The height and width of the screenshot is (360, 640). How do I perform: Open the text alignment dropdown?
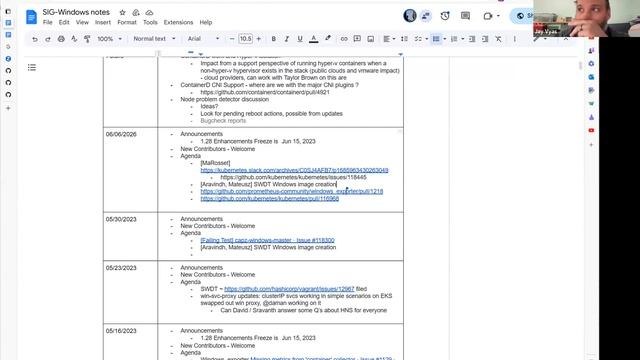pos(389,39)
